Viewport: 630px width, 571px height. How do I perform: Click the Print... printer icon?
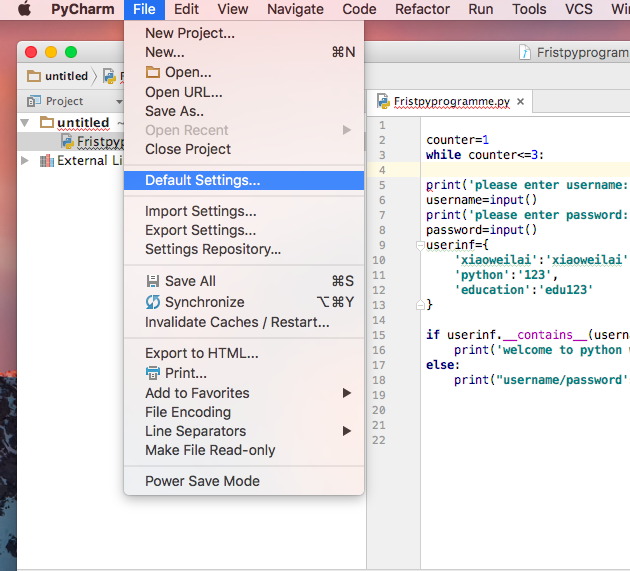[x=153, y=373]
